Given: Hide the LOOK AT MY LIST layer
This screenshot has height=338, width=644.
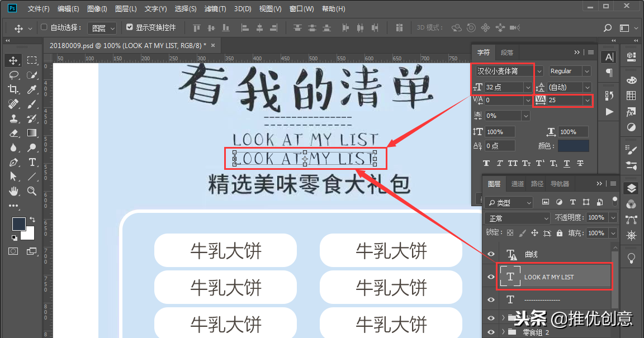Looking at the screenshot, I should click(x=491, y=277).
